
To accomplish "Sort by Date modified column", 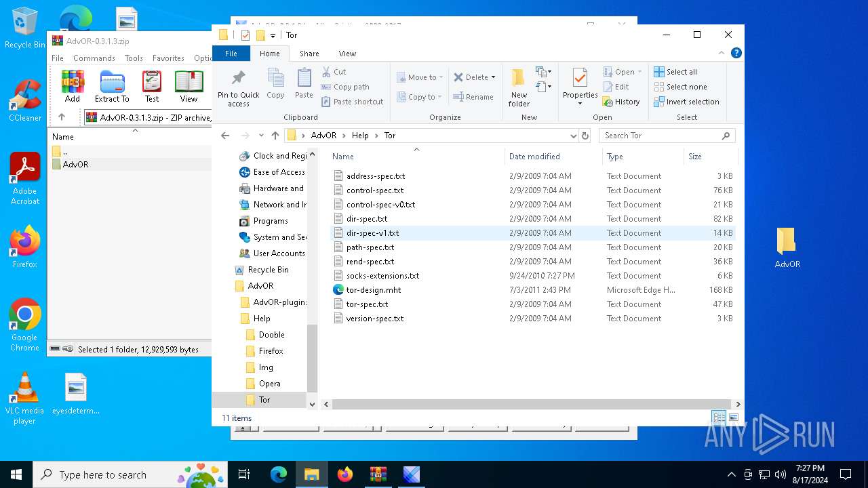I will click(x=553, y=157).
